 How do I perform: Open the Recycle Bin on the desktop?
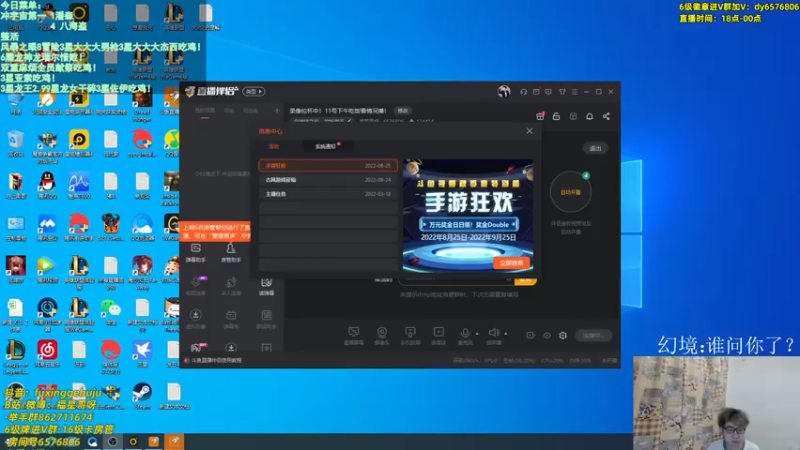coord(16,143)
